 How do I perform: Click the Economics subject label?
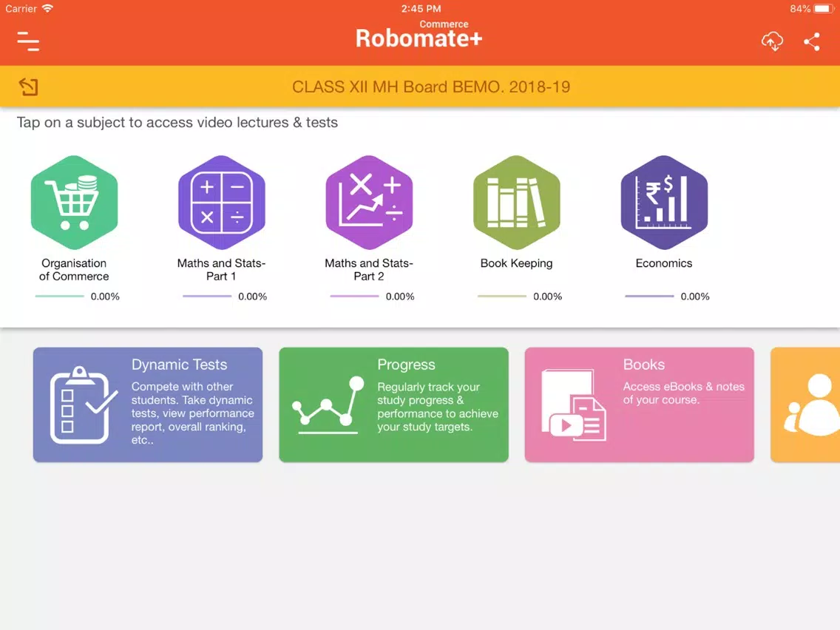(664, 263)
